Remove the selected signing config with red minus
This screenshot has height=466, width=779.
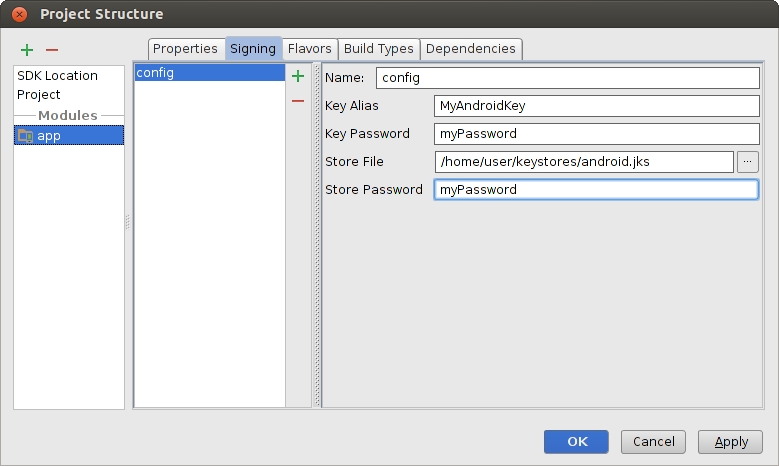[x=297, y=101]
